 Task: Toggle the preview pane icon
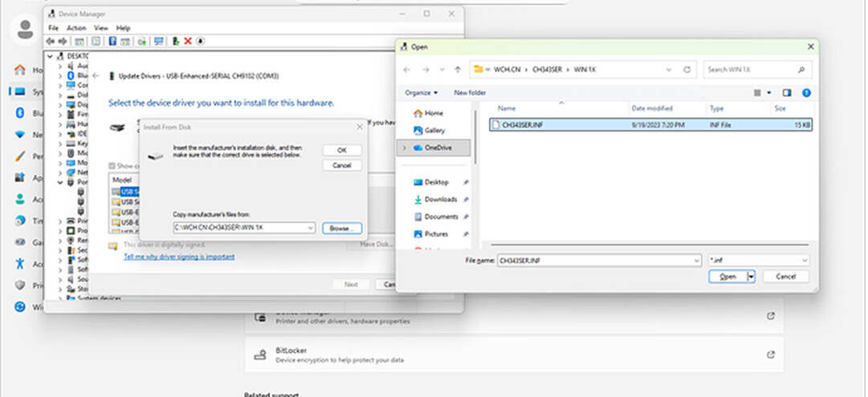point(787,92)
